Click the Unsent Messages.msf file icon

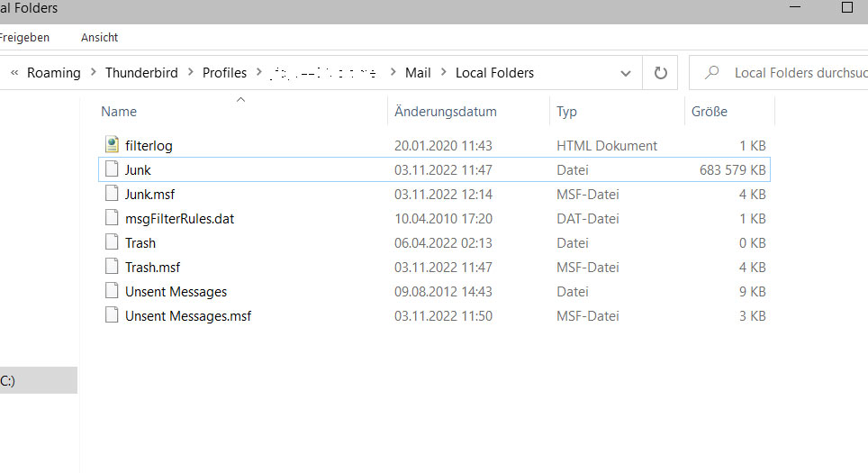coord(112,315)
